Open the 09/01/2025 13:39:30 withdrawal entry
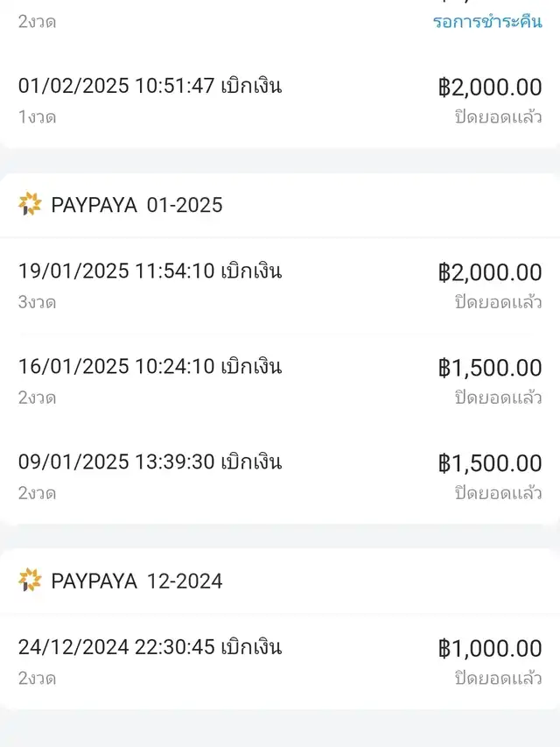This screenshot has width=560, height=747. tap(150, 462)
